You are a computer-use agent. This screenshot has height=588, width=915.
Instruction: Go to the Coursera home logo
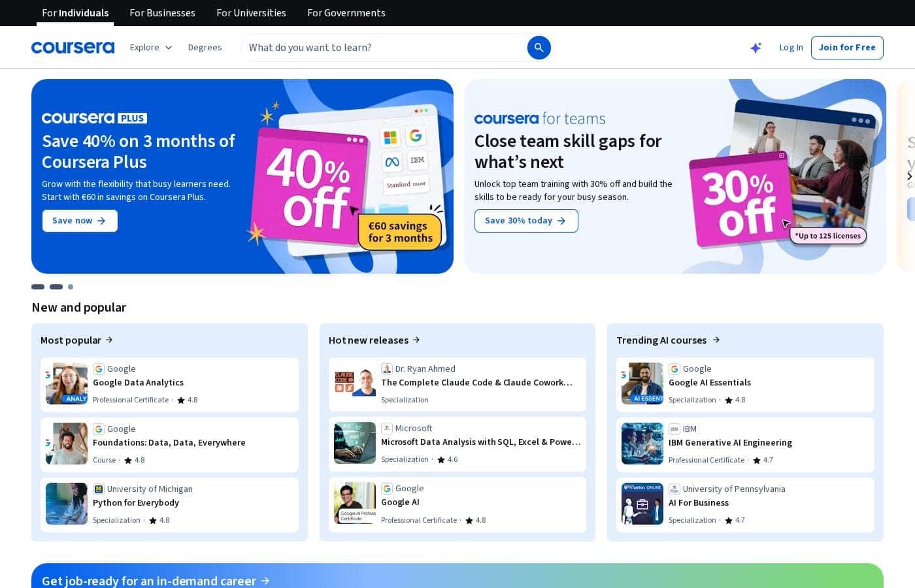(73, 48)
